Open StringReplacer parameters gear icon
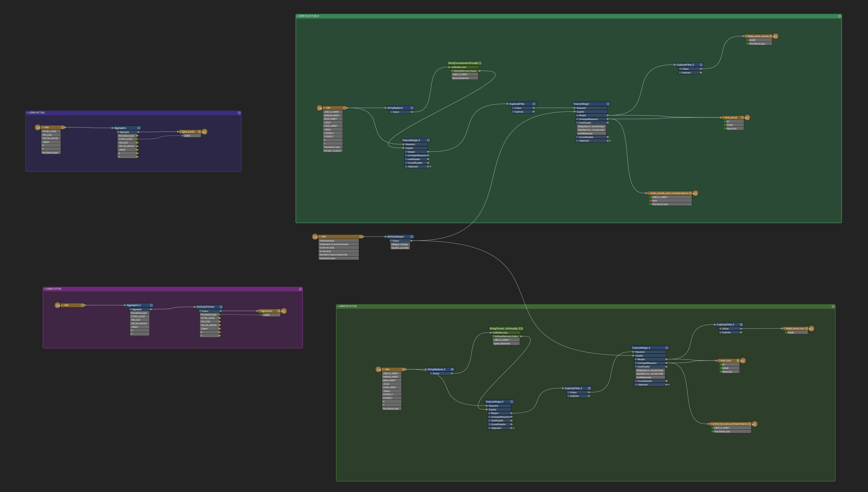Viewport: 868px width, 492px height. point(412,108)
